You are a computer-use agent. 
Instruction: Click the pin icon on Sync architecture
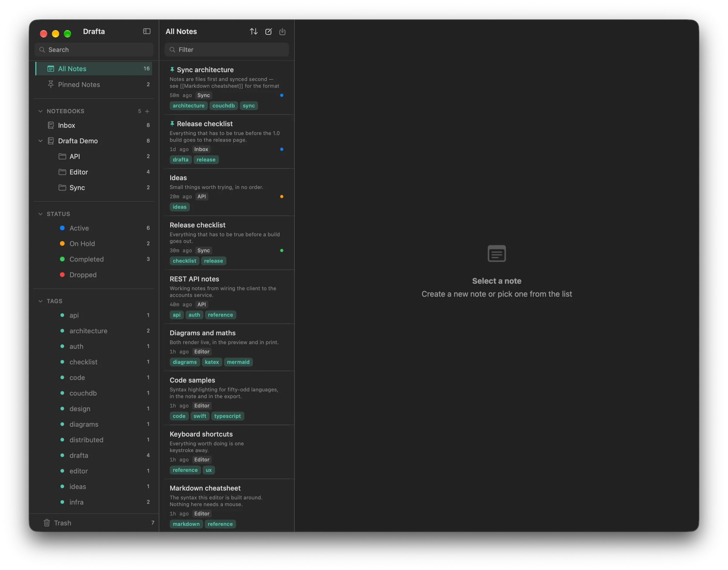coord(172,70)
